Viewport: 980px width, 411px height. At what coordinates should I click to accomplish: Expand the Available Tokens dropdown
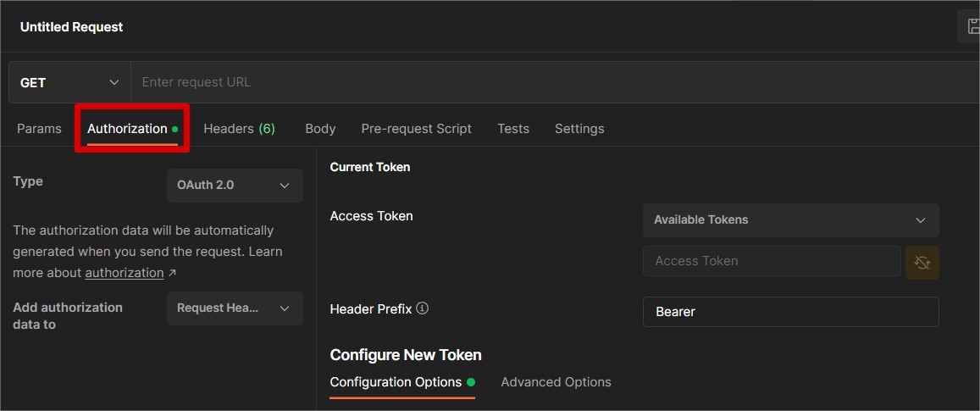[790, 219]
